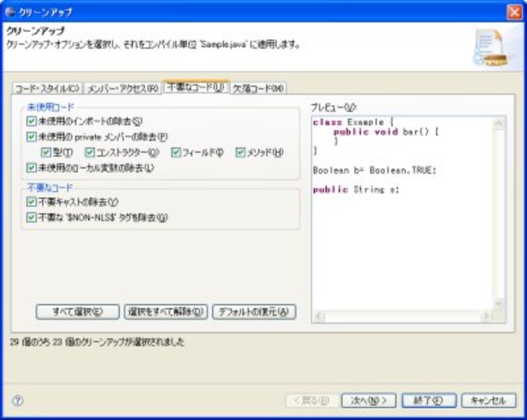
Task: Click the 次へ button
Action: click(369, 400)
